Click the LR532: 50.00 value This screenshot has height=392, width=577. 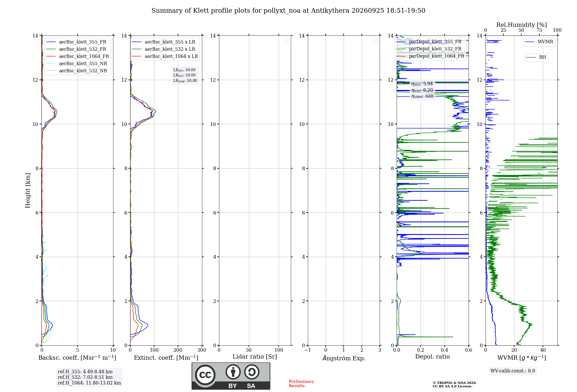[184, 75]
